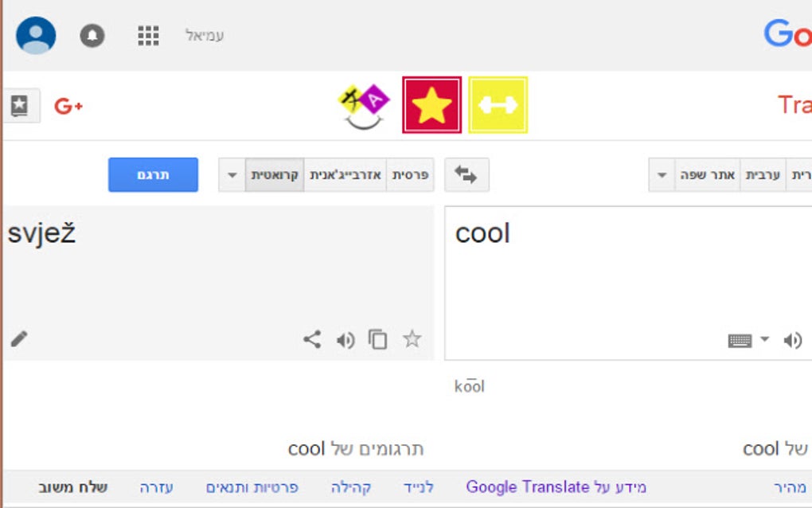Select the פרסית target language tab
This screenshot has height=508, width=812.
click(411, 175)
